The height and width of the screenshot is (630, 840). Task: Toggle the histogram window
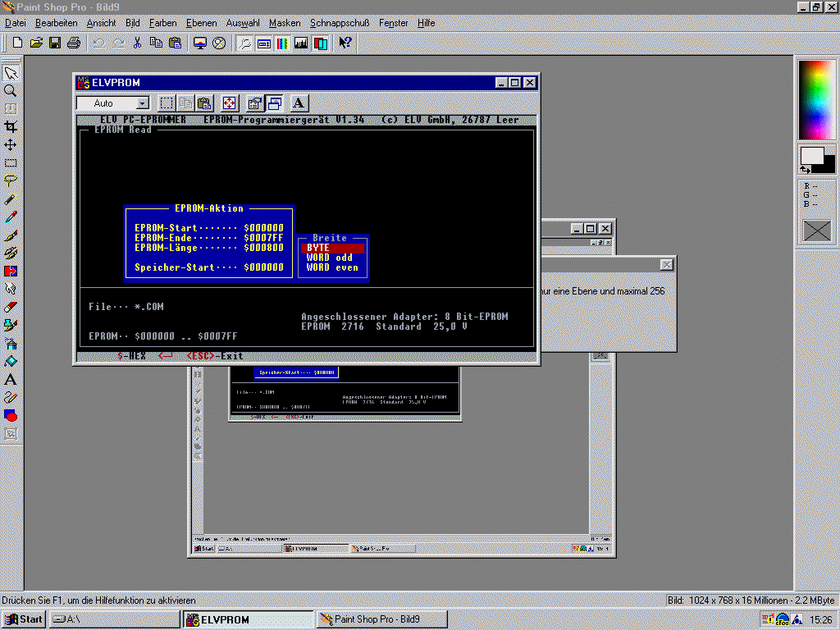301,43
